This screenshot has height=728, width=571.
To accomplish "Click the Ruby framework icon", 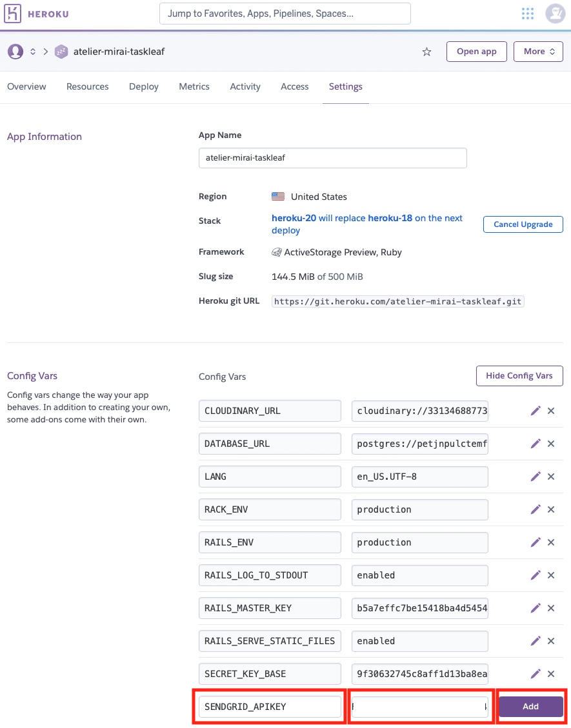I will tap(276, 252).
